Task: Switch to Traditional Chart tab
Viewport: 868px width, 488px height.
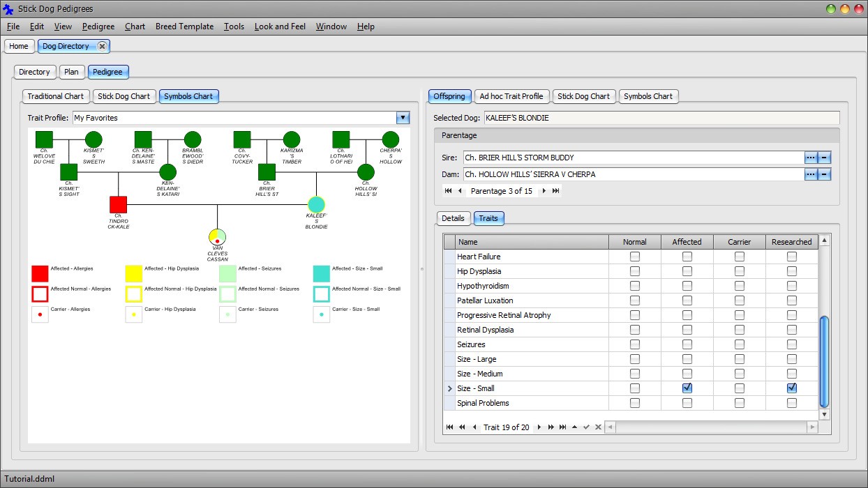Action: pyautogui.click(x=55, y=96)
